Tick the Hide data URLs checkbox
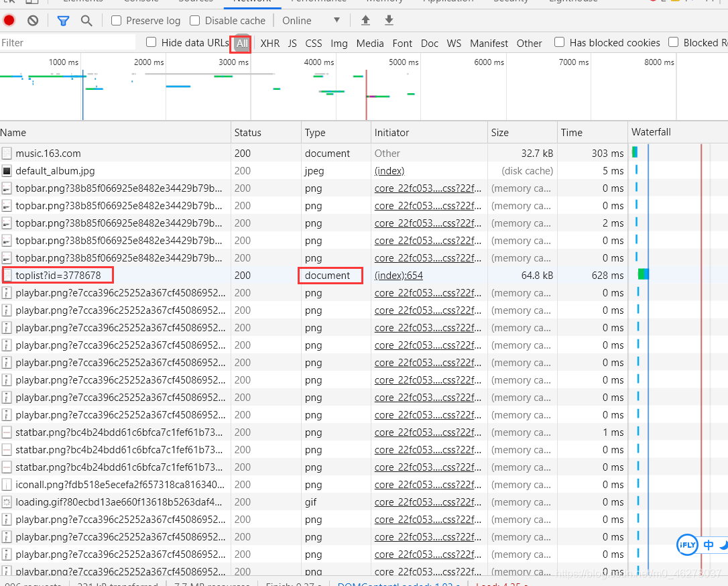Image resolution: width=728 pixels, height=586 pixels. [x=151, y=42]
